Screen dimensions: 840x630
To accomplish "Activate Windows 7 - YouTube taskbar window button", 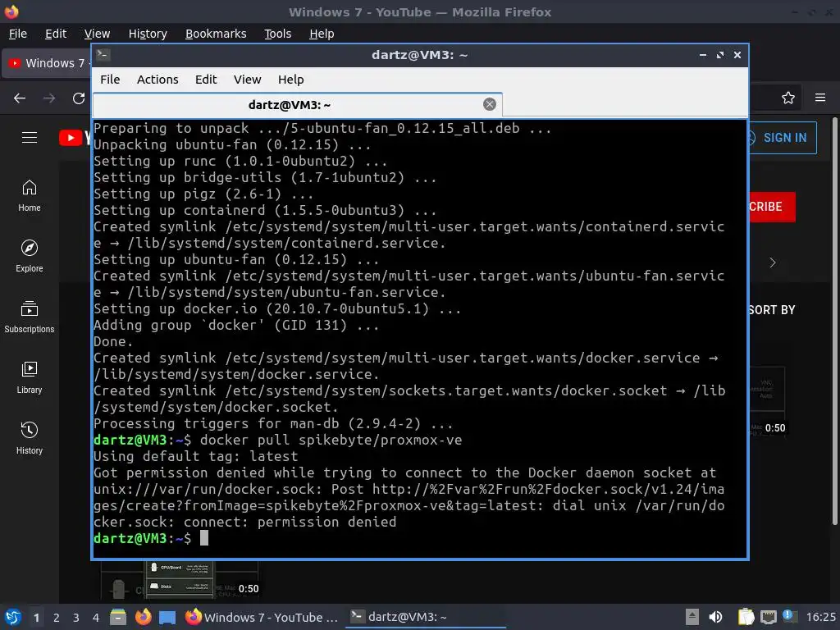I will pyautogui.click(x=262, y=617).
